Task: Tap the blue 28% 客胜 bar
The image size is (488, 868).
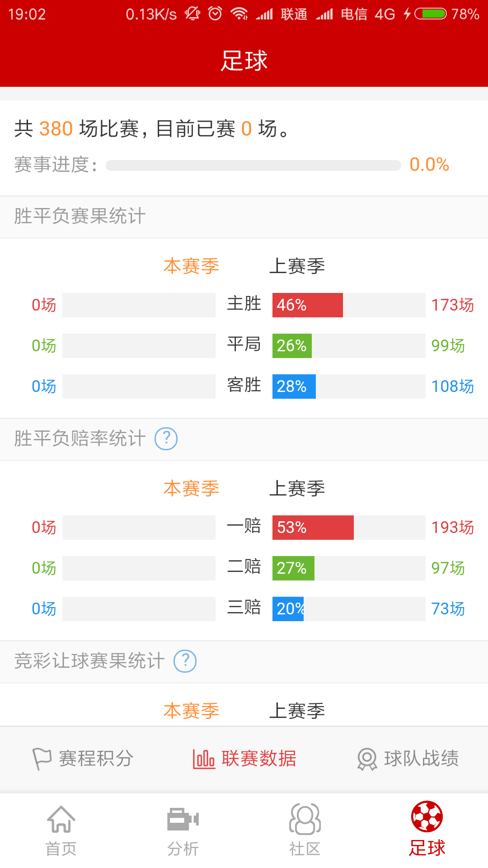Action: 294,387
